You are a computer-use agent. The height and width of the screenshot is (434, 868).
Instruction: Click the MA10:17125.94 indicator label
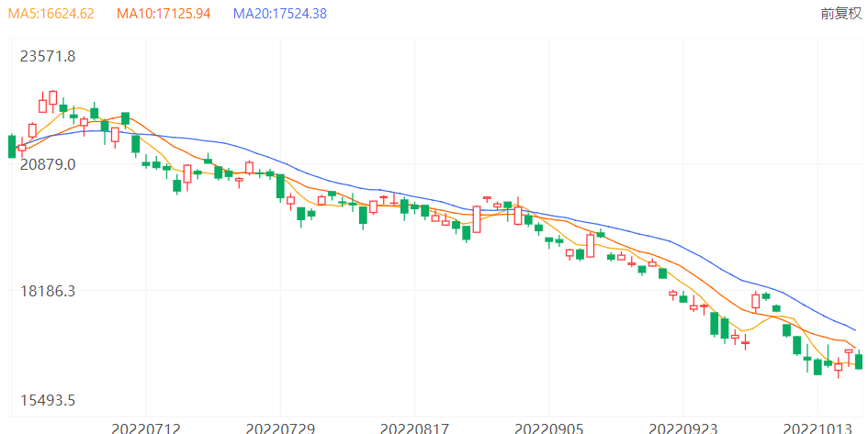pyautogui.click(x=163, y=14)
